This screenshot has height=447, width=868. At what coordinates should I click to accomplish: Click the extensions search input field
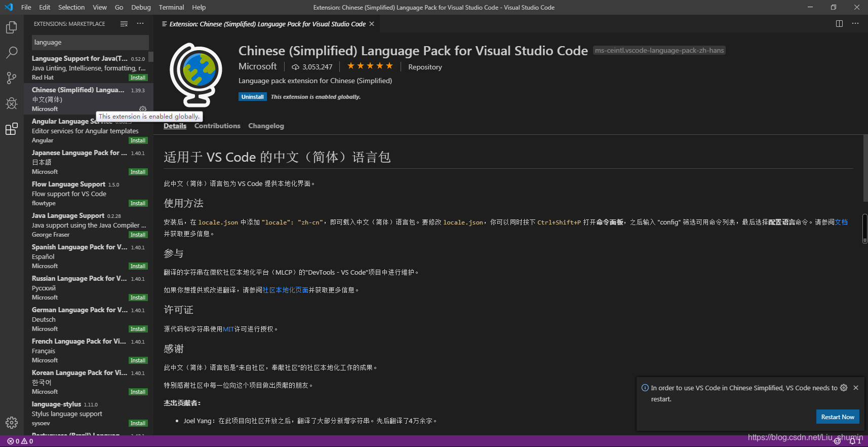coord(90,43)
